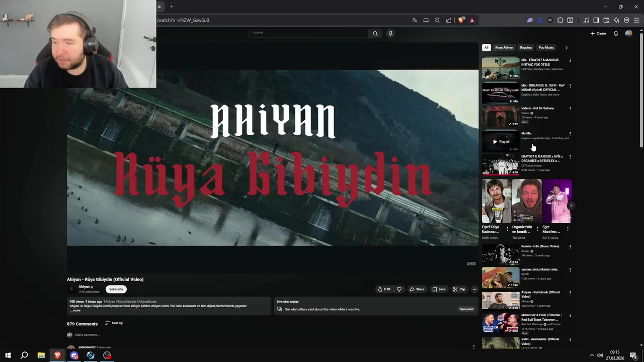
Task: Click the Create button
Action: pyautogui.click(x=598, y=33)
